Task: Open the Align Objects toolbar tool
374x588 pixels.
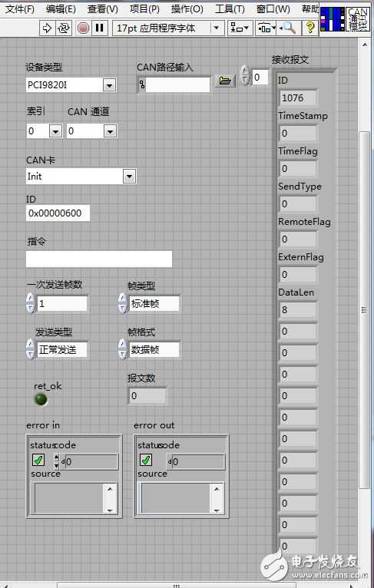Action: point(240,28)
